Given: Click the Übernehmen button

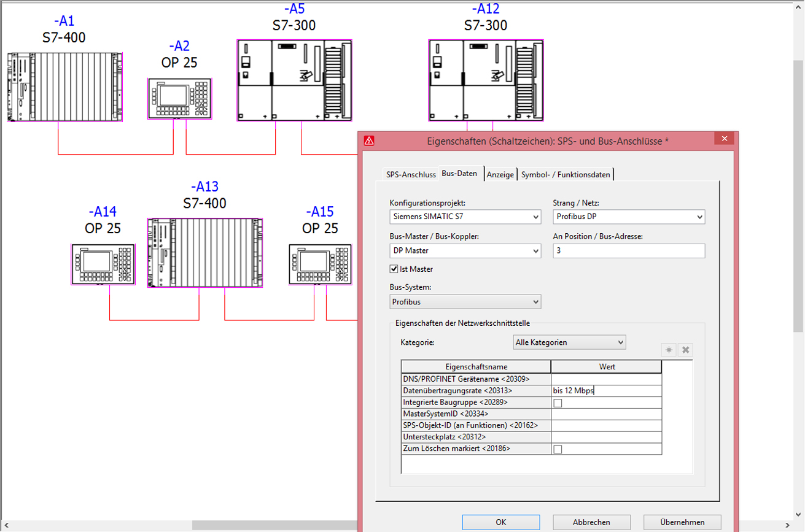Looking at the screenshot, I should [x=682, y=522].
